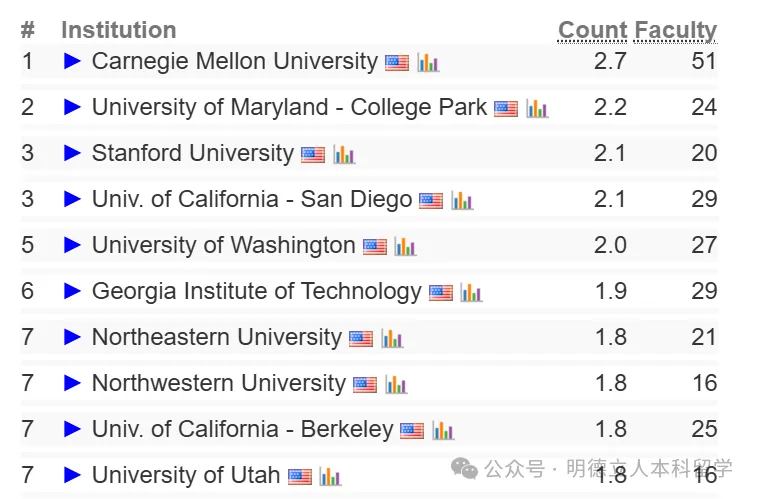Image resolution: width=757 pixels, height=499 pixels.
Task: Click the chart icon beside Northeastern University
Action: click(x=392, y=339)
